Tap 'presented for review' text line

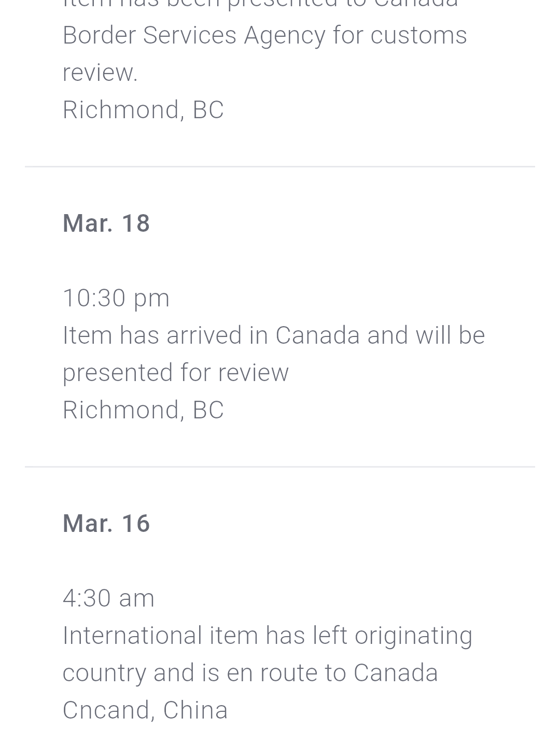pyautogui.click(x=176, y=373)
